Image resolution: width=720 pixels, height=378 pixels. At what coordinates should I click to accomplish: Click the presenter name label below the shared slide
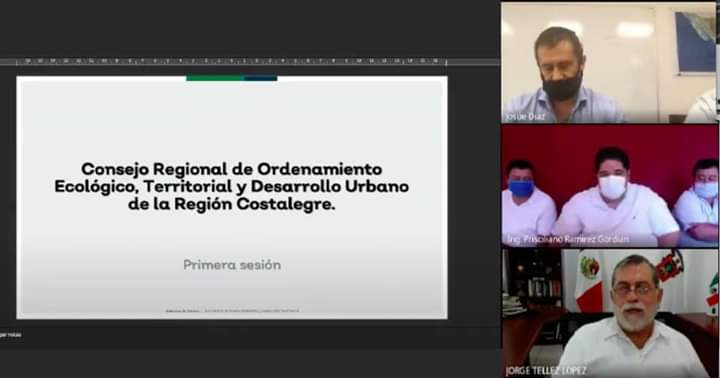pos(10,335)
